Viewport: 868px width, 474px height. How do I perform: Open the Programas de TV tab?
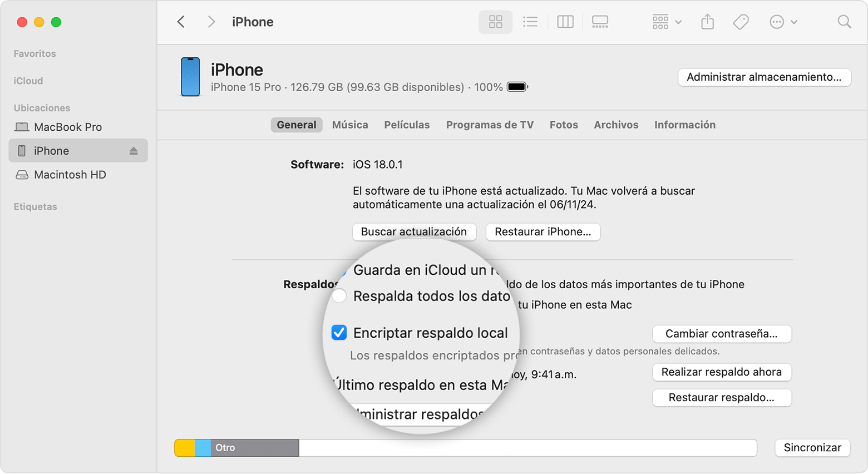(x=490, y=125)
